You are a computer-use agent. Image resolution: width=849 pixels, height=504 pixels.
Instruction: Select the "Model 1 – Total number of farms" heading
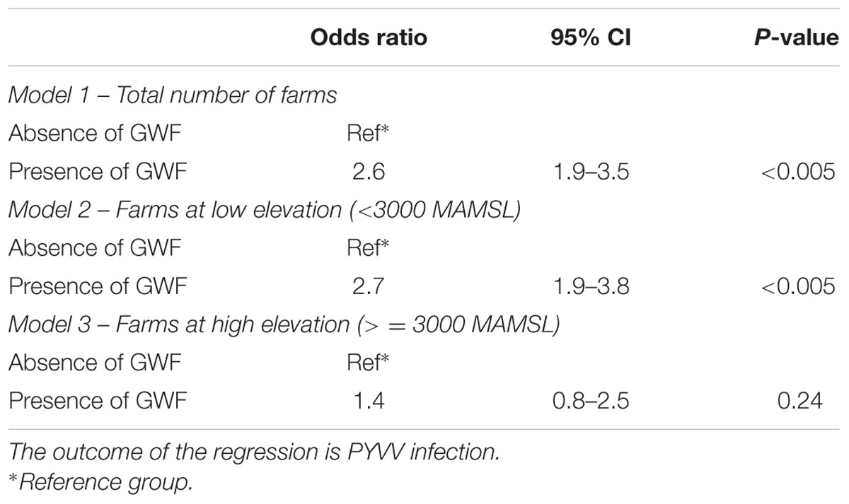point(173,94)
